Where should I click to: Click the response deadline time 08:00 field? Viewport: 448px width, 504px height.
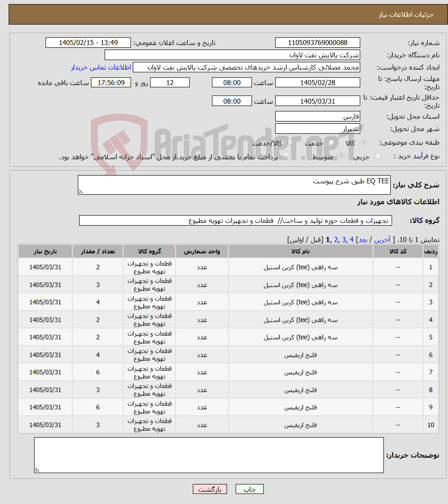click(x=232, y=83)
